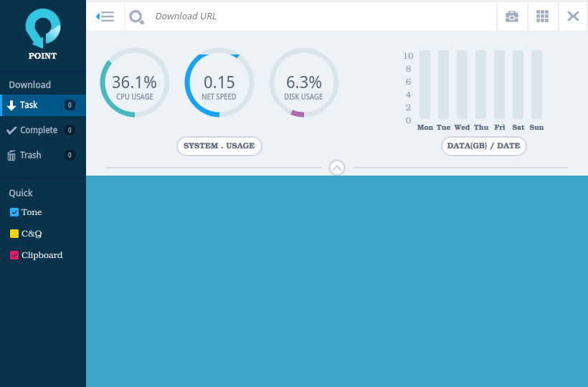Collapse the sidebar with the menu icon
Image resolution: width=588 pixels, height=387 pixels.
(105, 16)
